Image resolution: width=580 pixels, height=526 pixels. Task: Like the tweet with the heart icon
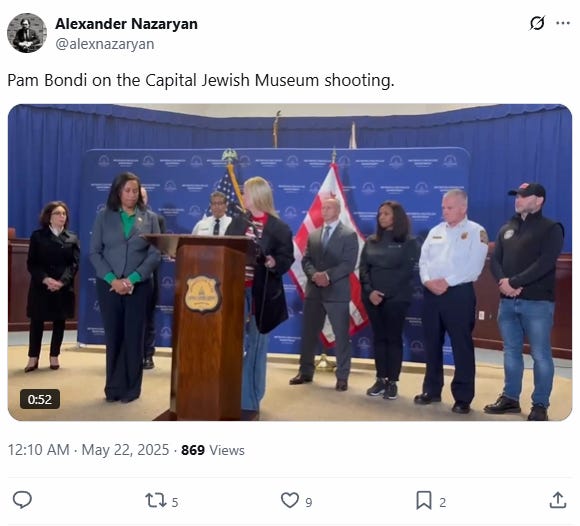[290, 500]
